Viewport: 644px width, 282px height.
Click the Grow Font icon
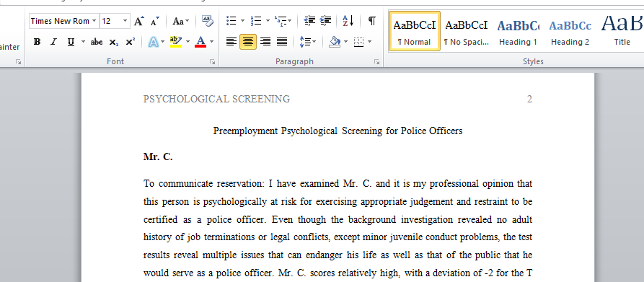coord(139,21)
